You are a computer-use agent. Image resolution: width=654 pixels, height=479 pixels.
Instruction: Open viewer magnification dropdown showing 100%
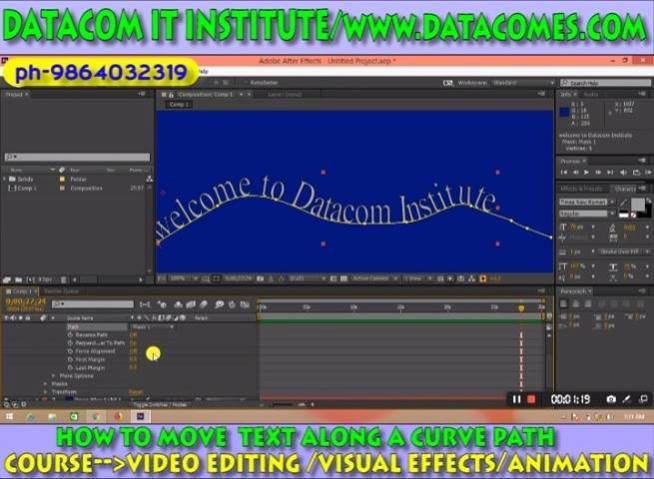(x=183, y=278)
